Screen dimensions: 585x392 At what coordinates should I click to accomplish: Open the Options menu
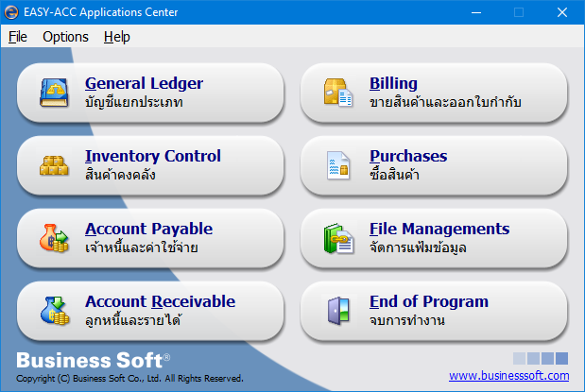pos(65,37)
